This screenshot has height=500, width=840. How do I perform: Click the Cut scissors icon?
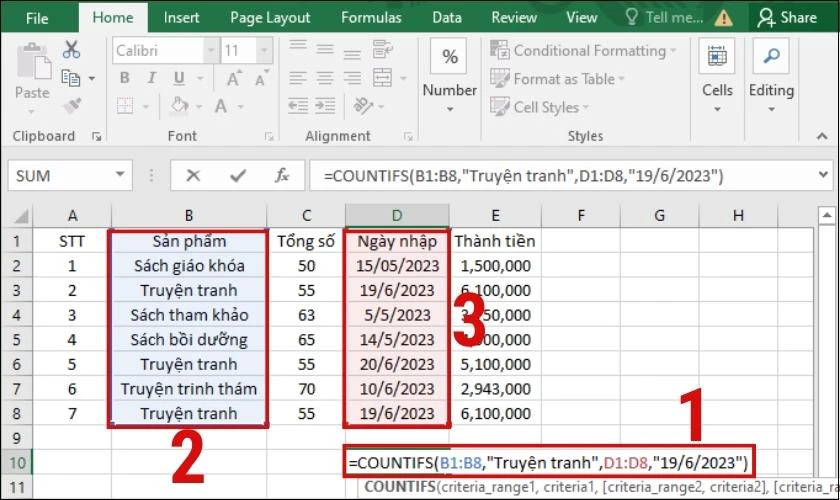(x=71, y=50)
